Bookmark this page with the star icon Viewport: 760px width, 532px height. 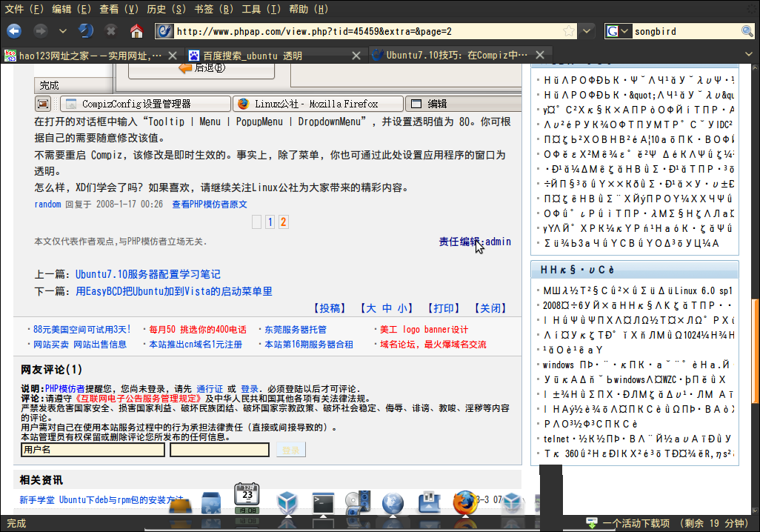tap(569, 32)
